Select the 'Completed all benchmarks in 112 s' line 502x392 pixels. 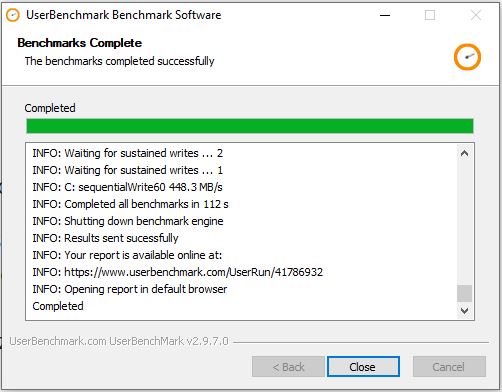[x=130, y=204]
